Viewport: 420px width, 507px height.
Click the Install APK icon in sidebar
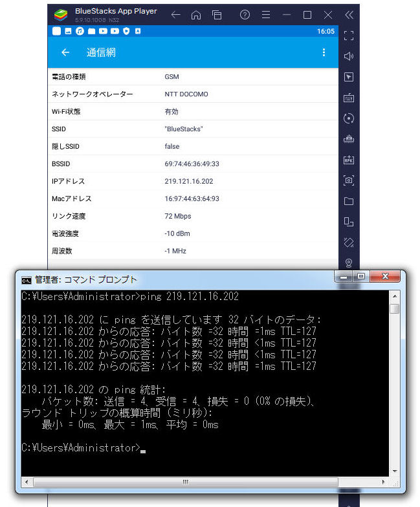tap(348, 160)
